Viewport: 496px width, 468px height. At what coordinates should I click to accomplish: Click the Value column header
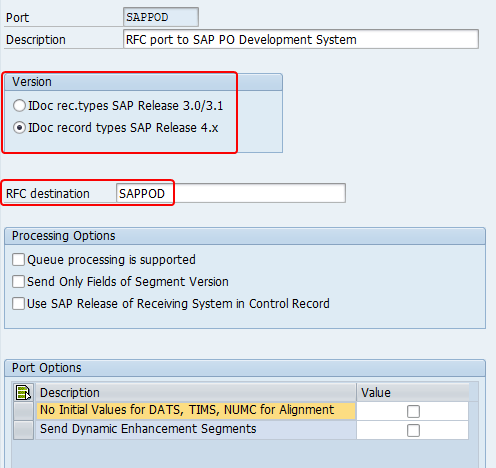413,392
